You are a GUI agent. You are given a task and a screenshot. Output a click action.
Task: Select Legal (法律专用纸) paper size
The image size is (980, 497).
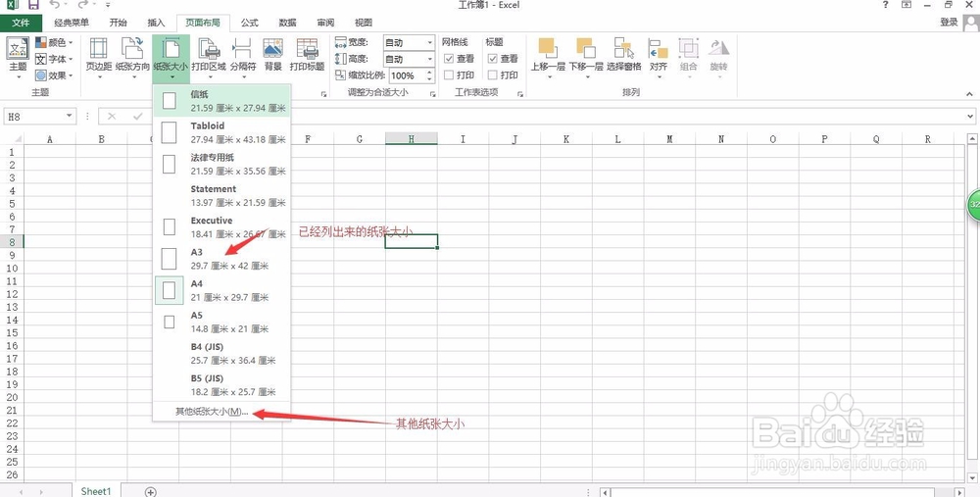(x=221, y=164)
